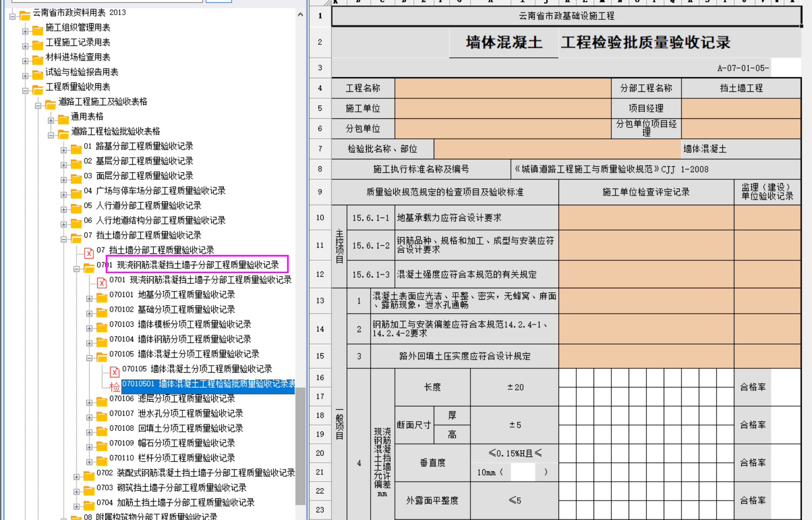The height and width of the screenshot is (520, 812).
Task: Expand 070106 滤层分项工程质量验收记录
Action: 89,402
